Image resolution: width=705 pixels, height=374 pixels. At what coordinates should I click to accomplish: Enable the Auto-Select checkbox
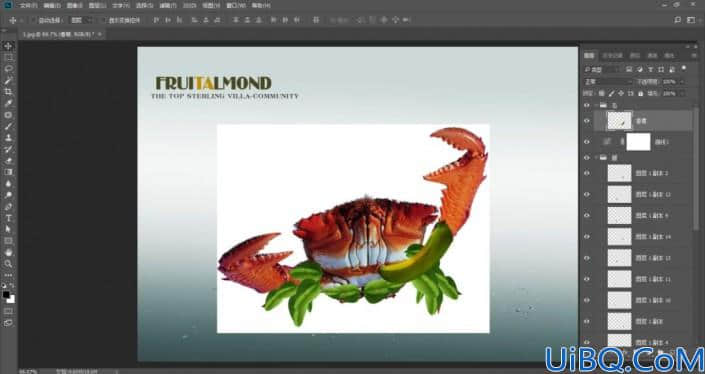(33, 20)
